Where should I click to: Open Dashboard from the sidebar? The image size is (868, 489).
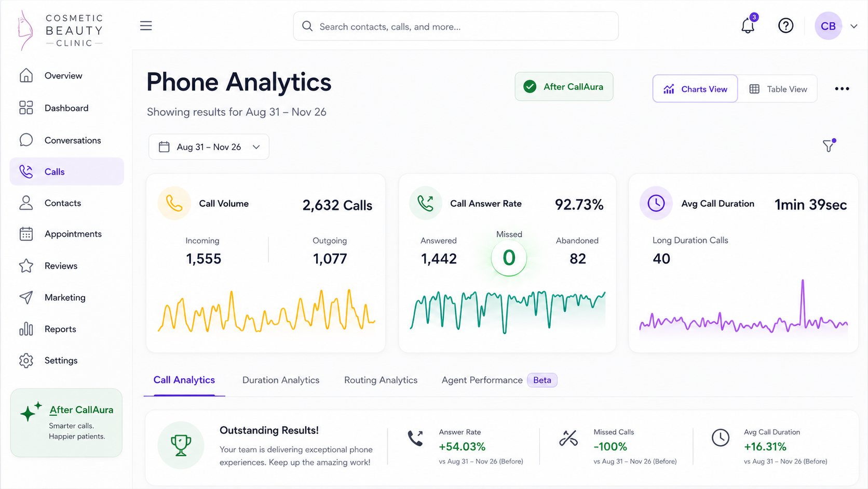point(67,108)
